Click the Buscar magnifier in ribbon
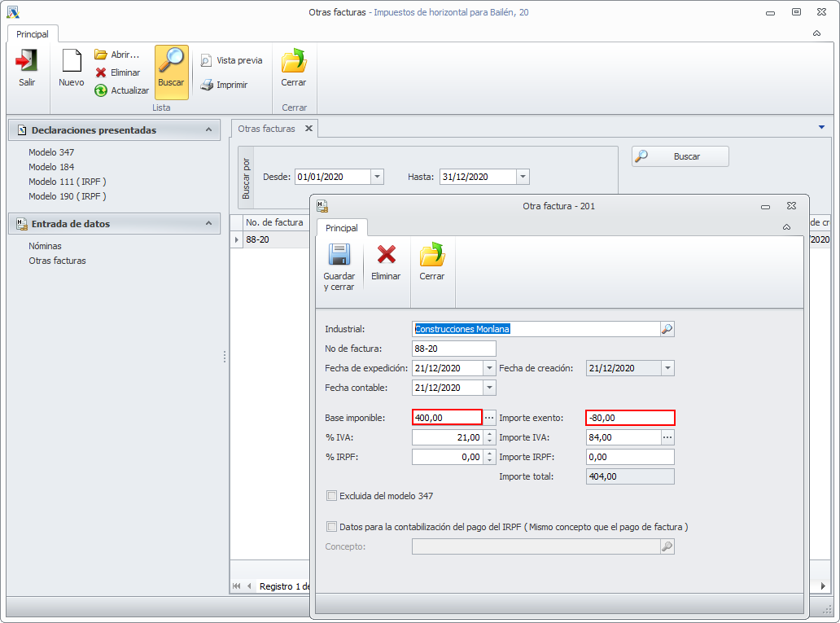 (x=171, y=62)
